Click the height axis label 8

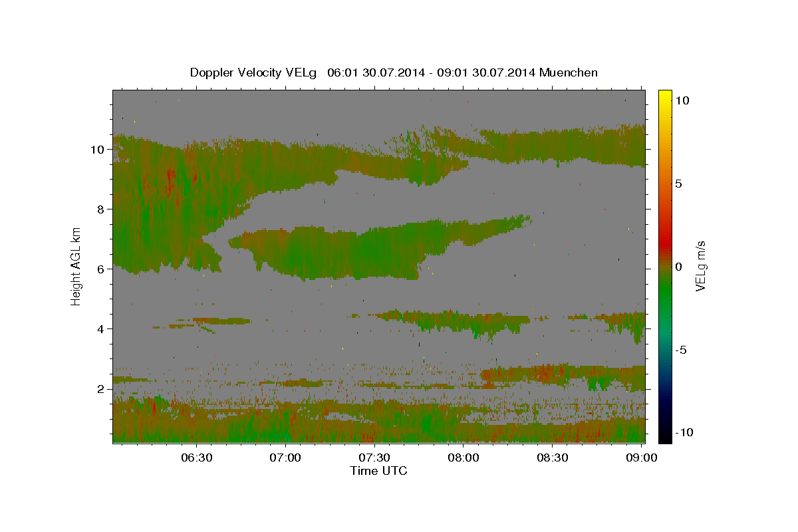point(100,209)
